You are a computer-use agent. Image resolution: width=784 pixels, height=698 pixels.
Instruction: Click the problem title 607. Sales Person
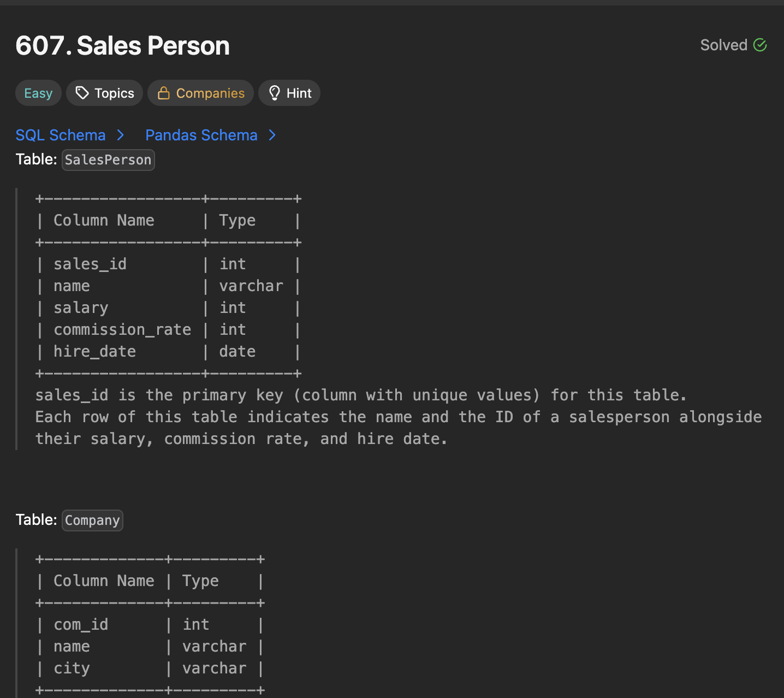tap(122, 46)
